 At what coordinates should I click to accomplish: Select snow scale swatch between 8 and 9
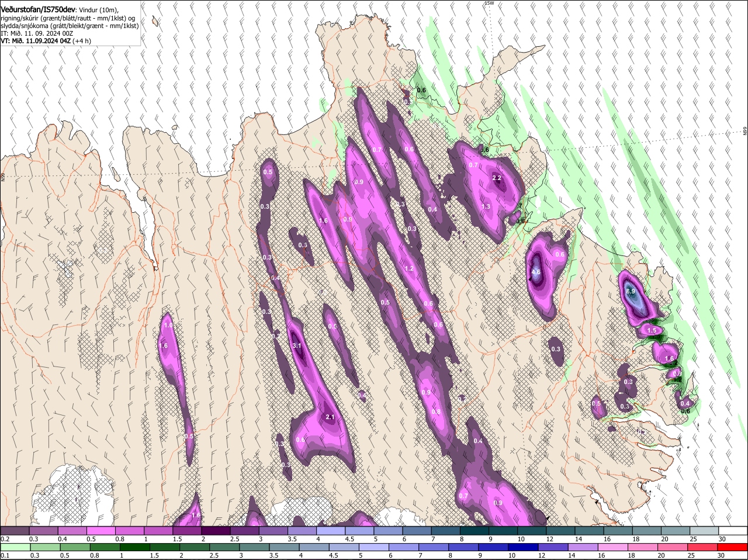pos(475,530)
